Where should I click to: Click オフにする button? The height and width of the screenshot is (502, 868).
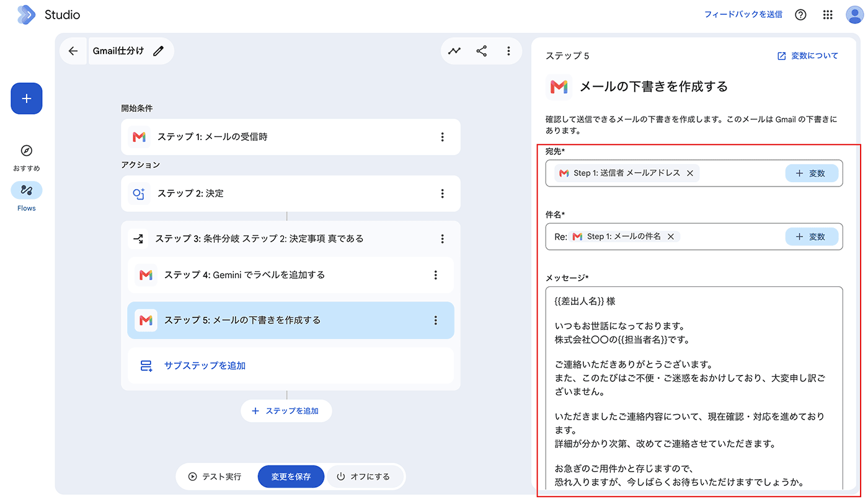364,477
